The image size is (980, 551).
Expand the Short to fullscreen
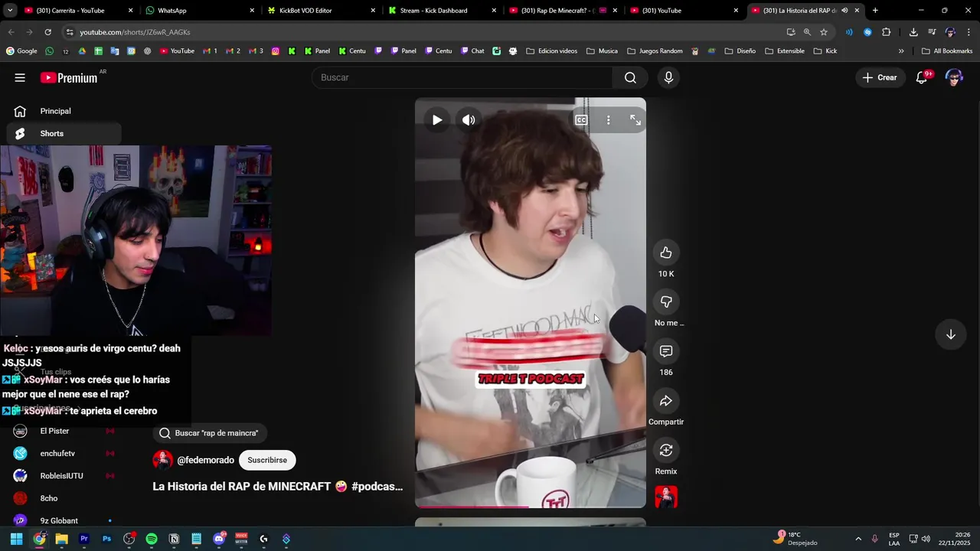pyautogui.click(x=635, y=120)
